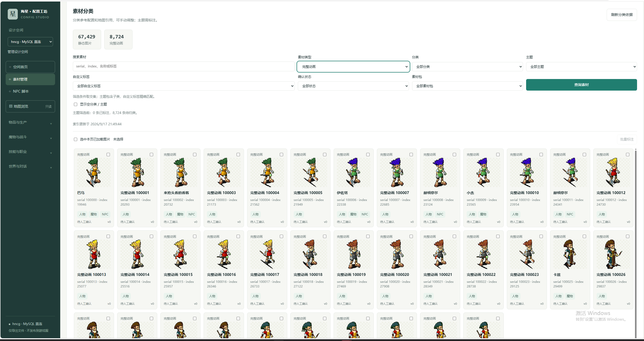Click the map icon beside 地图浏览
Image resolution: width=644 pixels, height=341 pixels.
[x=11, y=106]
